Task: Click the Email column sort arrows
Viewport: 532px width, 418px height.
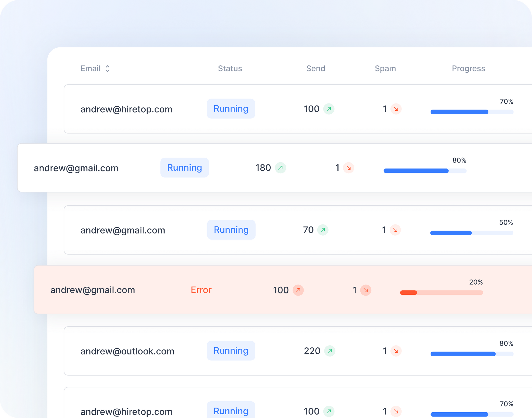Action: click(x=107, y=69)
